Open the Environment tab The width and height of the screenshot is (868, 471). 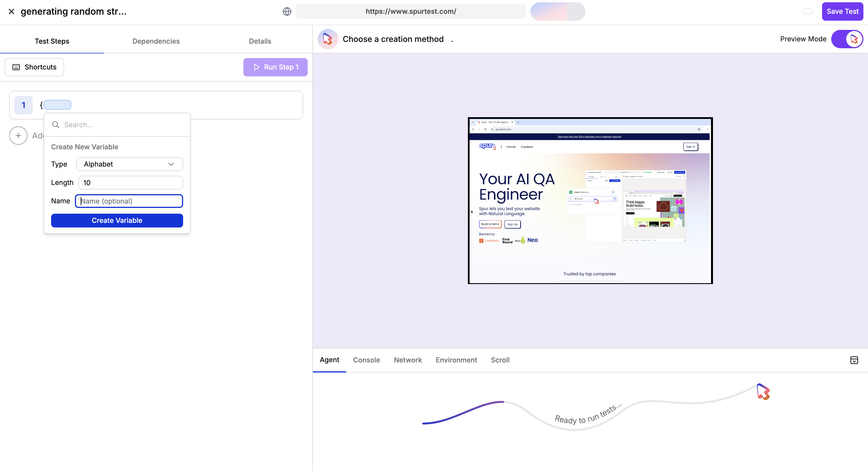456,360
